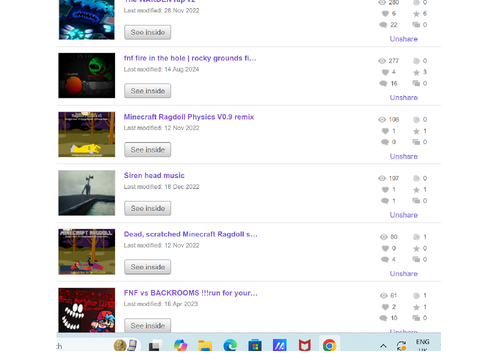Click the heart icon for FNF vs BACKROOMS
The width and height of the screenshot is (480, 360).
point(385,307)
